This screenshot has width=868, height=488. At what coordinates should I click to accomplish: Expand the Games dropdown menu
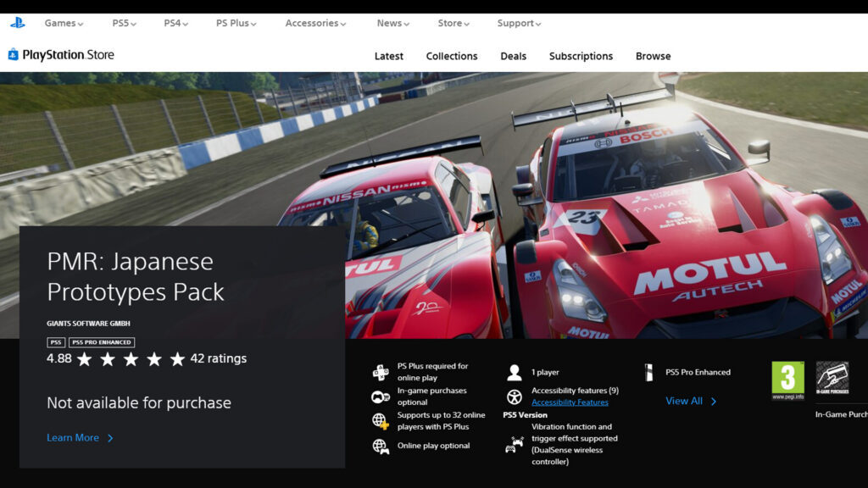tap(64, 23)
